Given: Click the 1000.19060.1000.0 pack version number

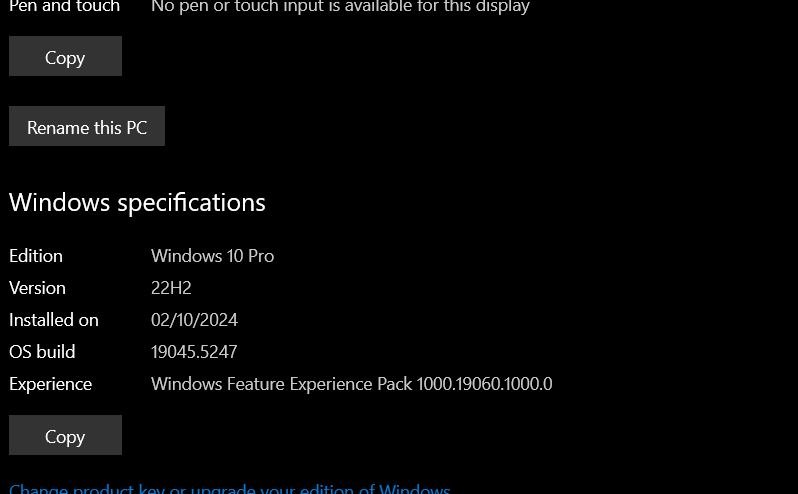Looking at the screenshot, I should tap(484, 384).
